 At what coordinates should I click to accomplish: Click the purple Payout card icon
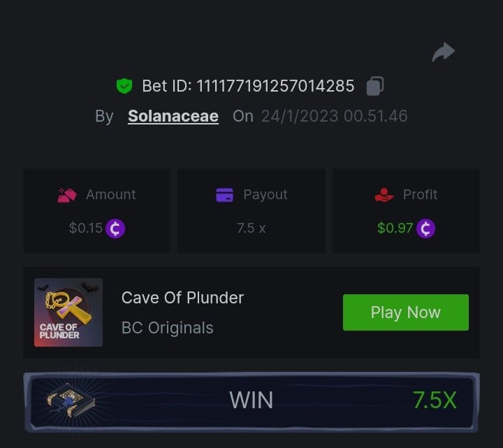pyautogui.click(x=224, y=195)
